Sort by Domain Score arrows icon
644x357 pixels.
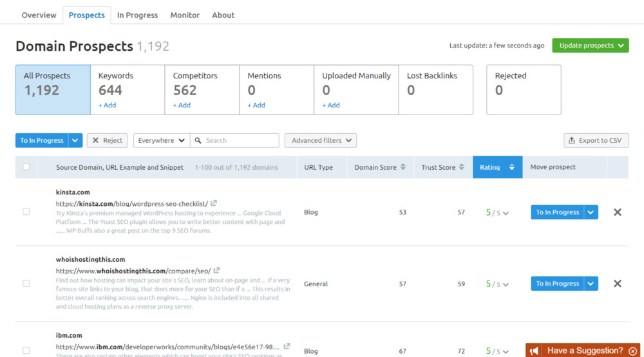[403, 167]
